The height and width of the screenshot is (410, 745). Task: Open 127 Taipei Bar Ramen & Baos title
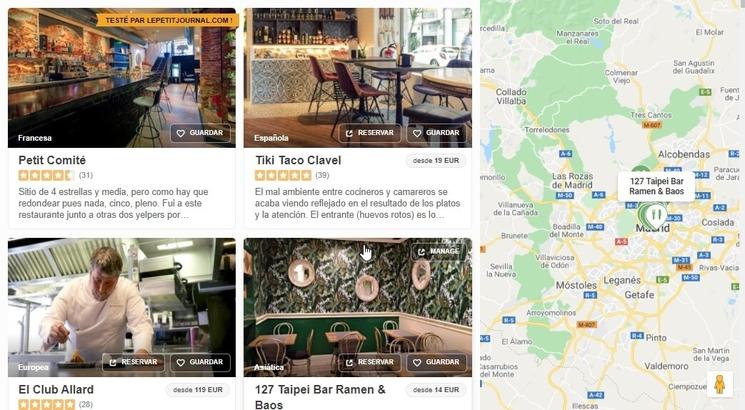321,397
